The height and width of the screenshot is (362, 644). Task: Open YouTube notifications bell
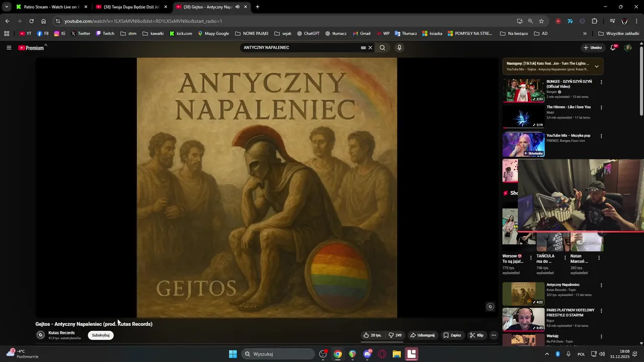coord(613,48)
